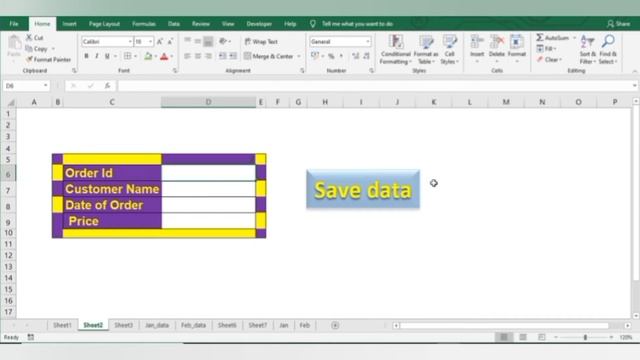Open Sort & Filter menu
640x360 pixels.
point(587,49)
